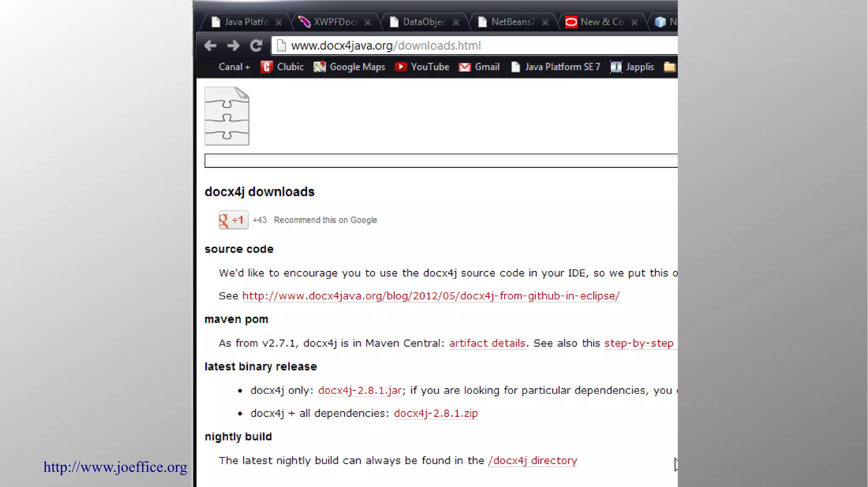The image size is (868, 487).
Task: Close the New & Co tab
Action: 634,22
